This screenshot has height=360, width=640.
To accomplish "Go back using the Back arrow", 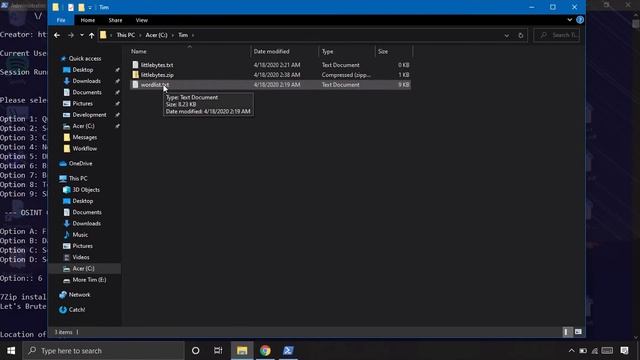I will pyautogui.click(x=57, y=36).
